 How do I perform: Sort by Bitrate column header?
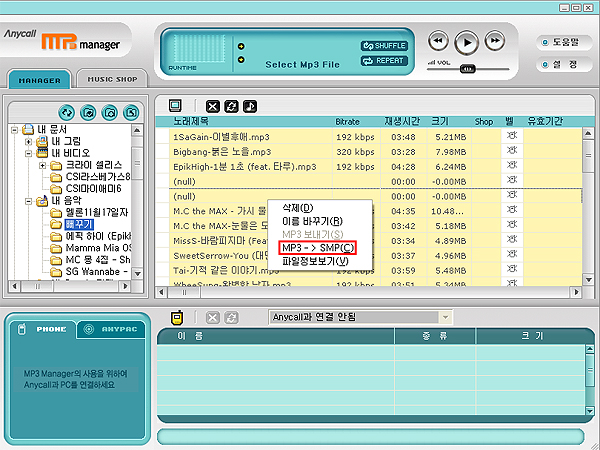(x=347, y=122)
